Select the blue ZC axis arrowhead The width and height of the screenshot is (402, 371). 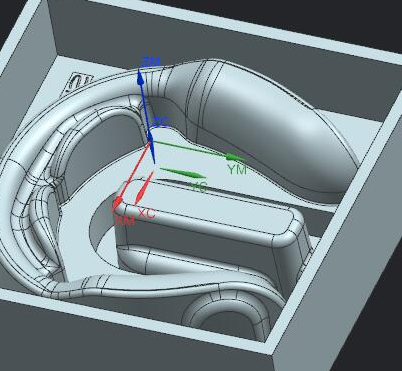click(x=152, y=148)
